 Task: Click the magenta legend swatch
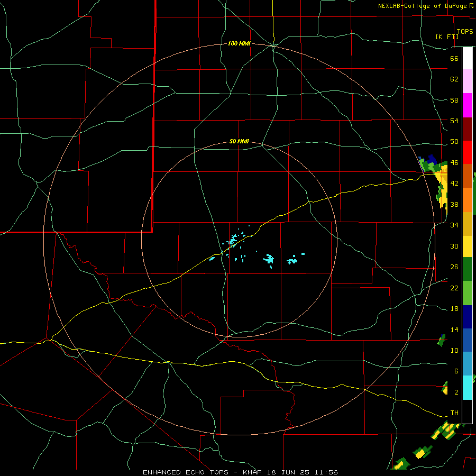pyautogui.click(x=467, y=105)
